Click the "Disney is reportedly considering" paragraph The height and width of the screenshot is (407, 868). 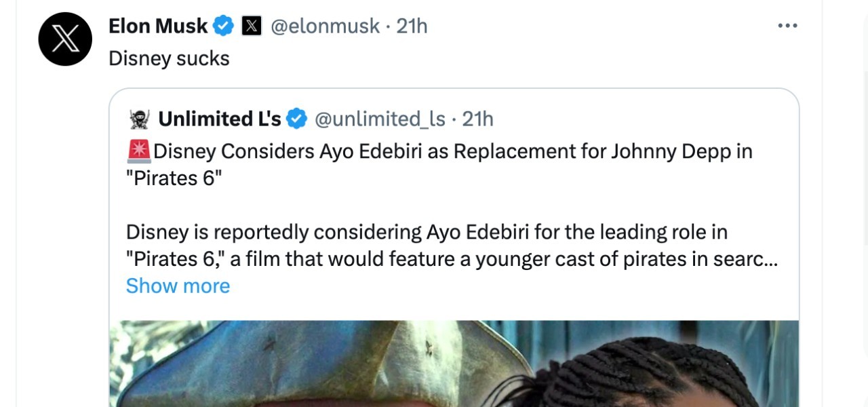(x=426, y=233)
